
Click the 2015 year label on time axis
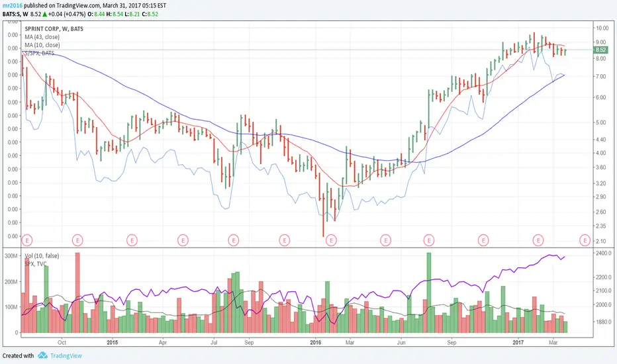113,342
